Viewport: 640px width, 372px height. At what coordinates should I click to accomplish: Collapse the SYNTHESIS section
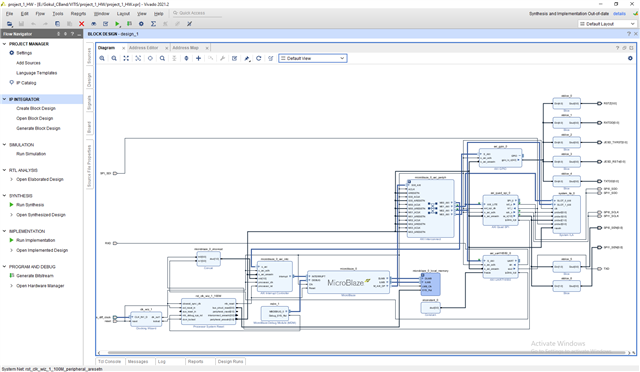pos(4,196)
